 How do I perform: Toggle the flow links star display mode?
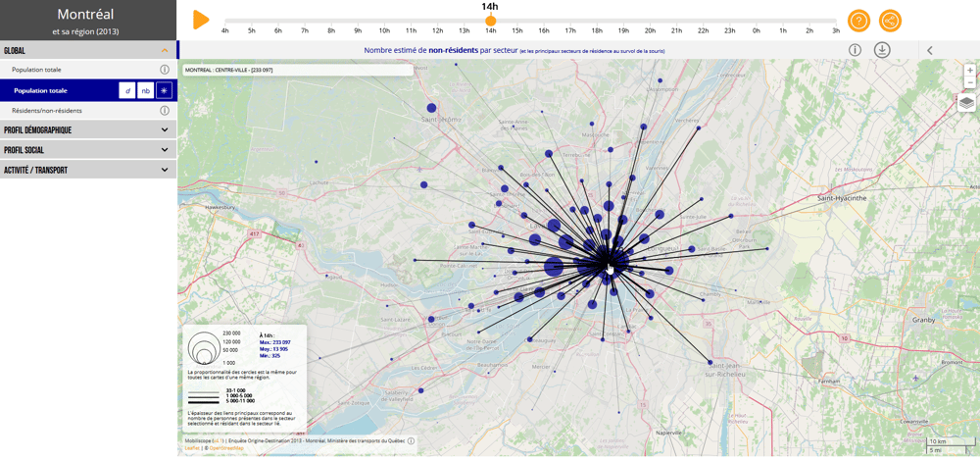[164, 90]
